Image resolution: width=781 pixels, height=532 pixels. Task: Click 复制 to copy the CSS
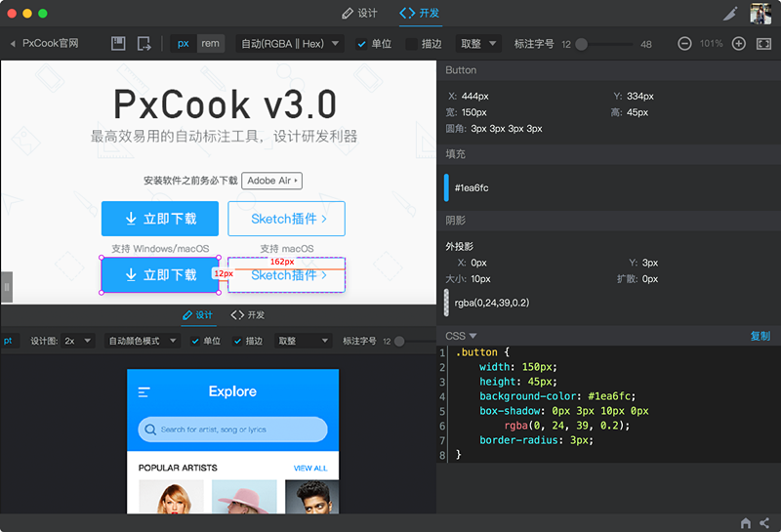[760, 336]
